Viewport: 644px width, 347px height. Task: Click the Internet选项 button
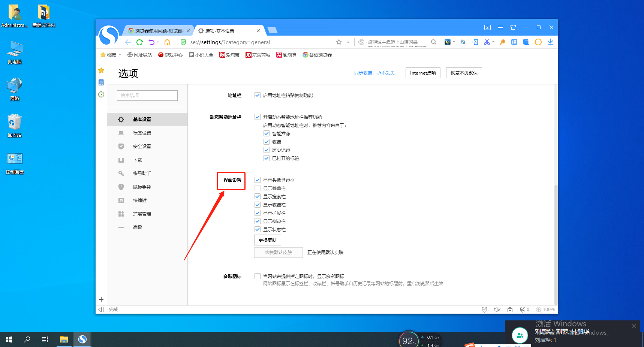[x=423, y=73]
